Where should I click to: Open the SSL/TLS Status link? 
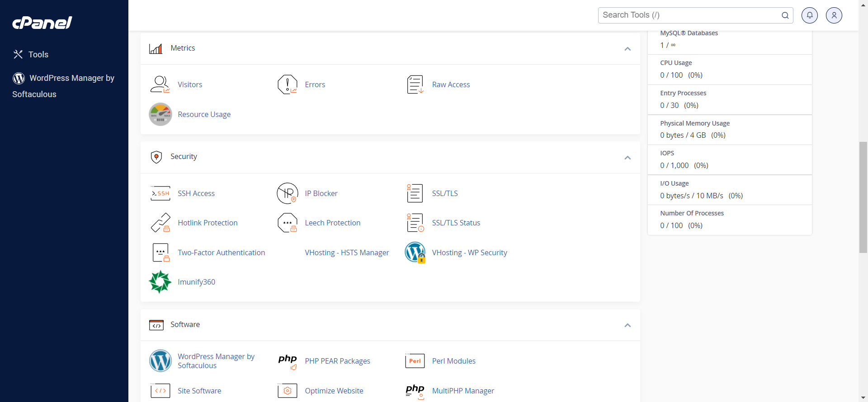tap(456, 223)
